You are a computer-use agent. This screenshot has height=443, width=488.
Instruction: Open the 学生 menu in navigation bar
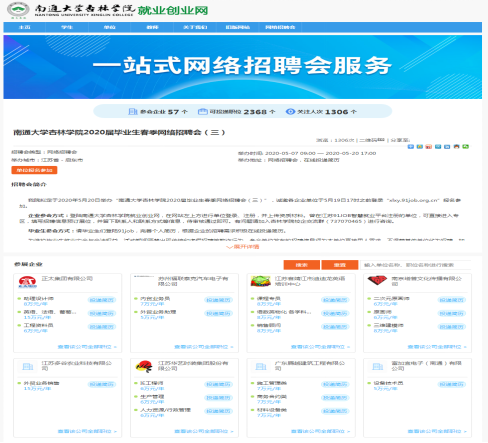(67, 27)
